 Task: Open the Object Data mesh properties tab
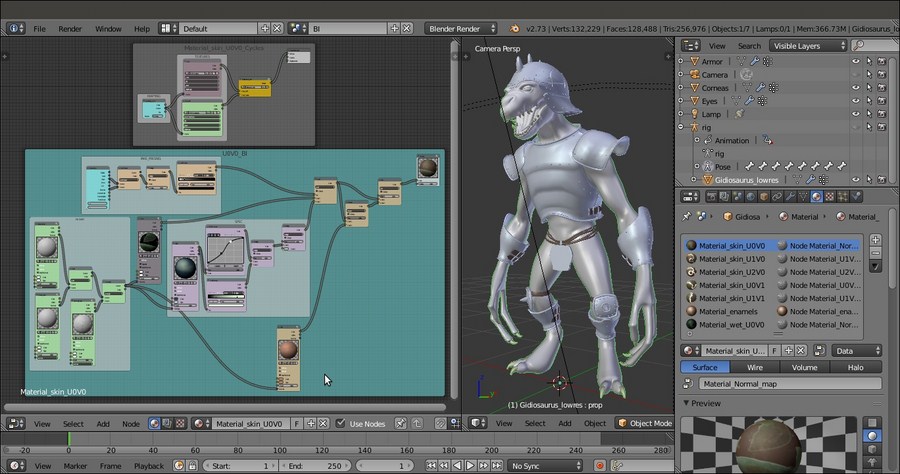[x=804, y=197]
